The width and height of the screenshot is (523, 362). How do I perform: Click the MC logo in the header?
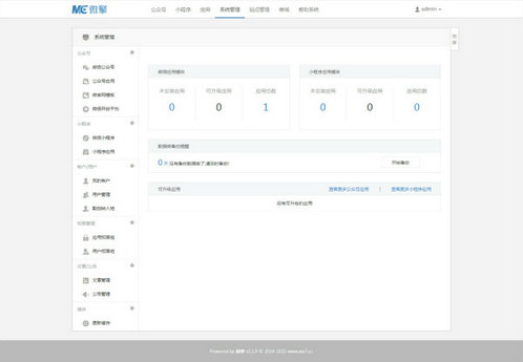click(89, 9)
